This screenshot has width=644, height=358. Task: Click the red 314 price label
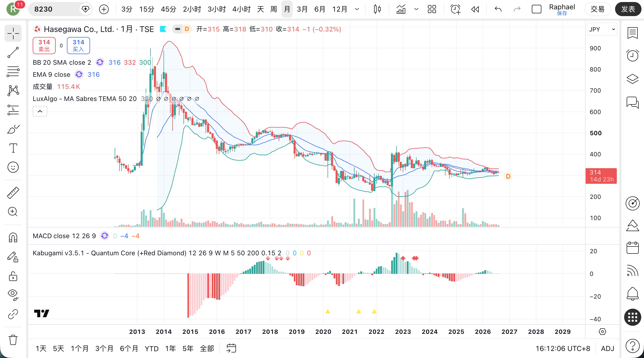(x=601, y=176)
